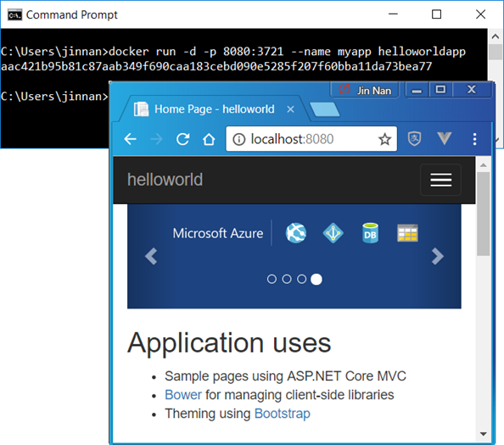
Task: Click the Azure web apps globe icon
Action: (296, 233)
